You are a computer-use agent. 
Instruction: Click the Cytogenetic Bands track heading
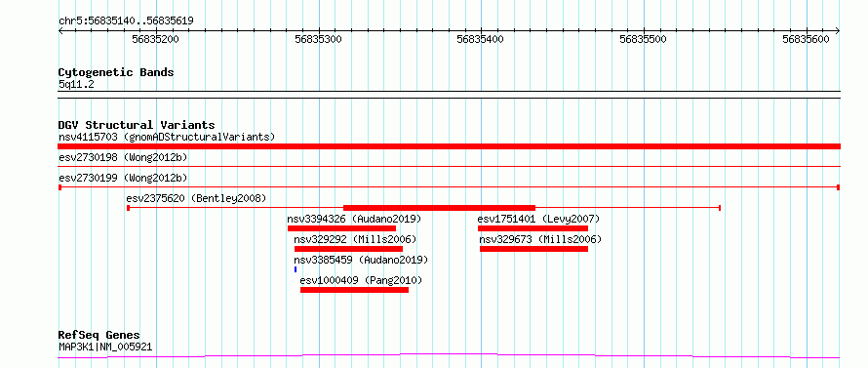116,72
